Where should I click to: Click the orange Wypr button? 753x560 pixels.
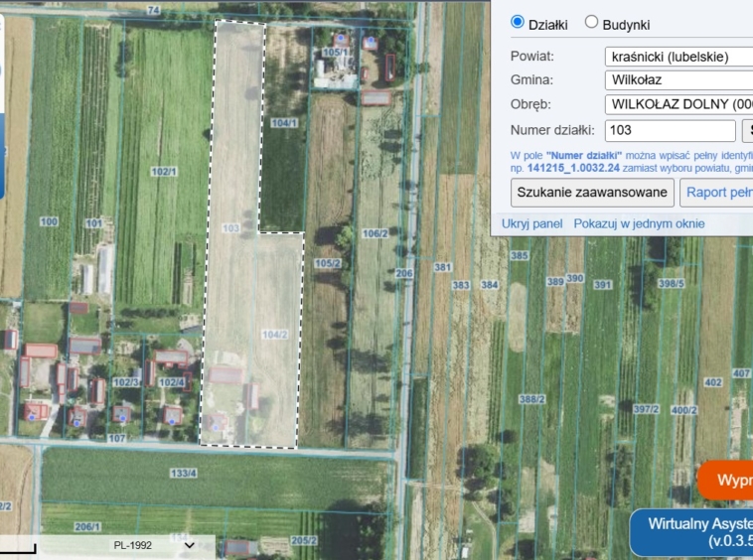click(x=726, y=481)
